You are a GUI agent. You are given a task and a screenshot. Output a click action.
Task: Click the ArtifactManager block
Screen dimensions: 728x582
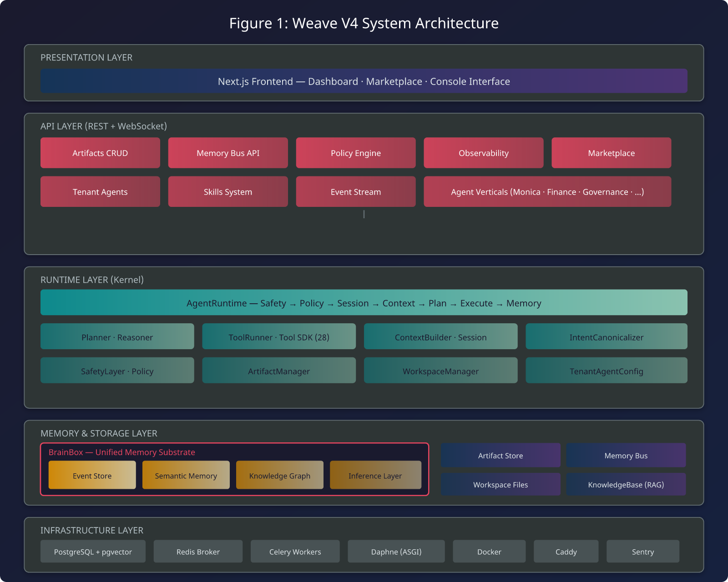point(279,370)
